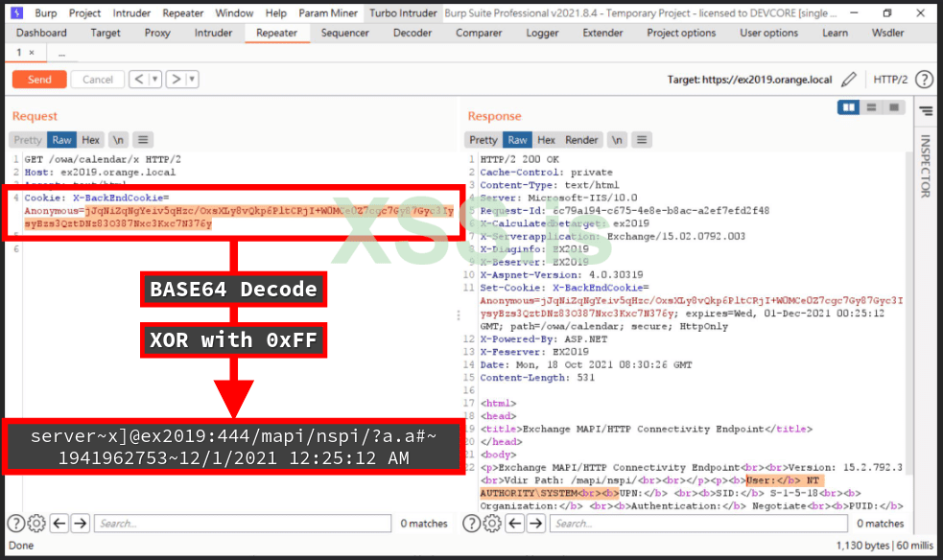The height and width of the screenshot is (560, 943).
Task: Switch to the Comparer tab
Action: point(479,33)
